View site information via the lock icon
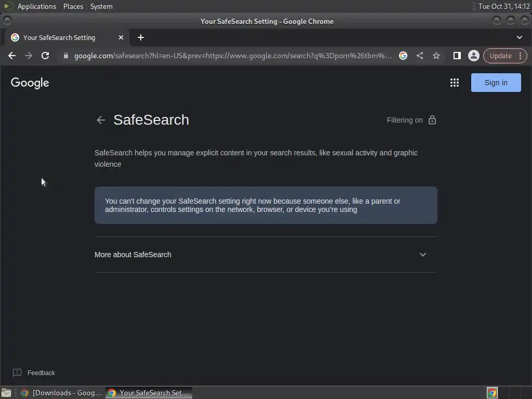This screenshot has width=532, height=399. 66,56
